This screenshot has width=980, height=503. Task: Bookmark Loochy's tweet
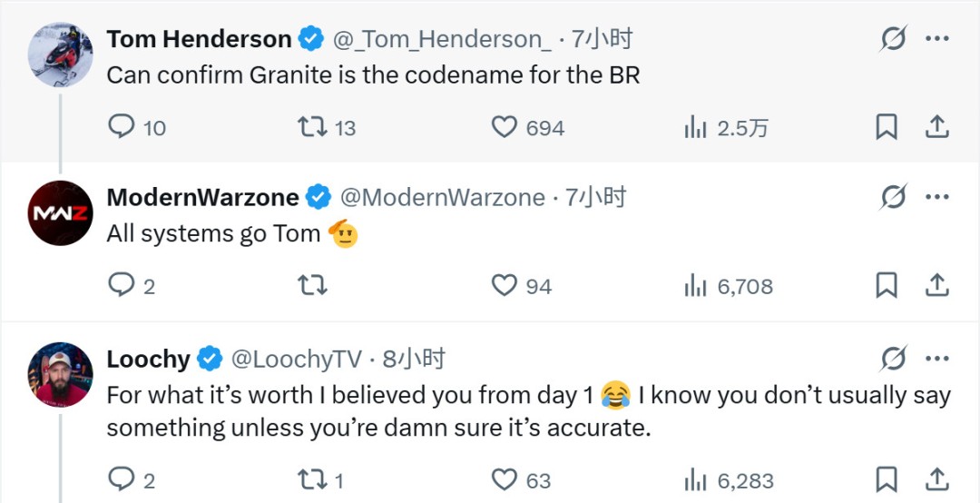(886, 479)
